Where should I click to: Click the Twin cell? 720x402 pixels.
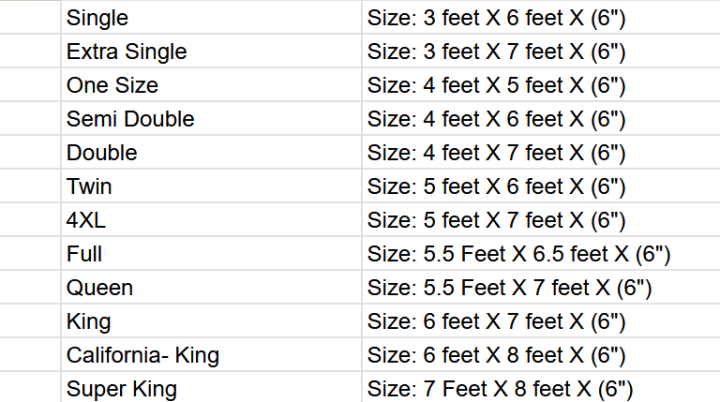pos(211,186)
